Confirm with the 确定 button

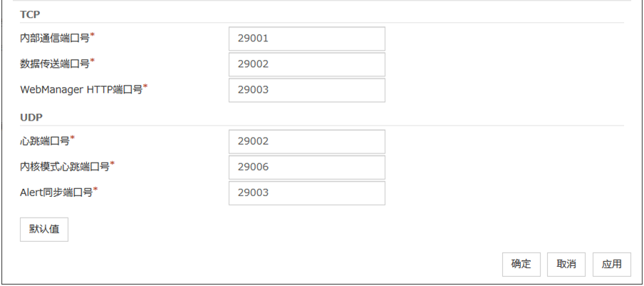tap(521, 264)
